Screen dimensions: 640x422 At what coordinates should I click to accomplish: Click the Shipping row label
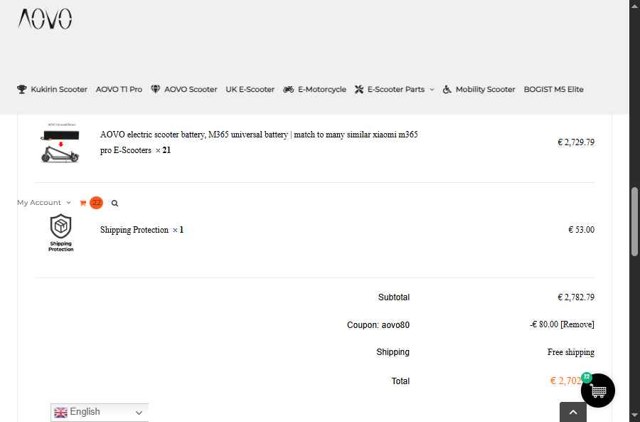[393, 352]
